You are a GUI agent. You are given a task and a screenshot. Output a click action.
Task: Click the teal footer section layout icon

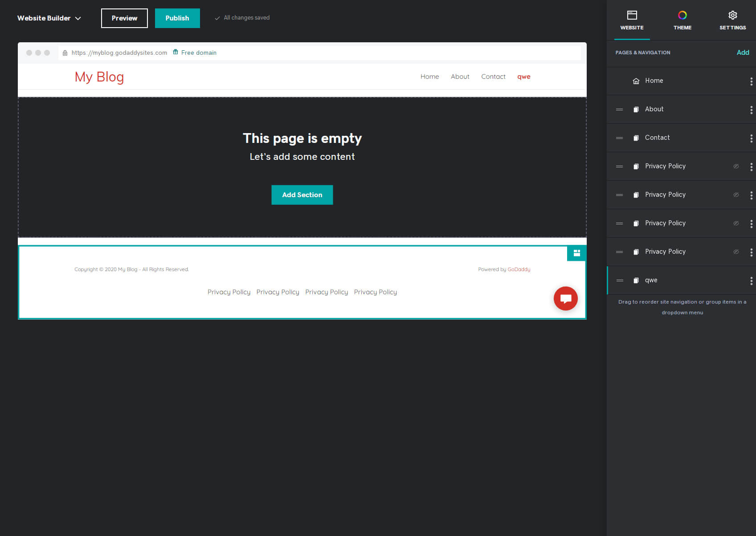point(576,253)
